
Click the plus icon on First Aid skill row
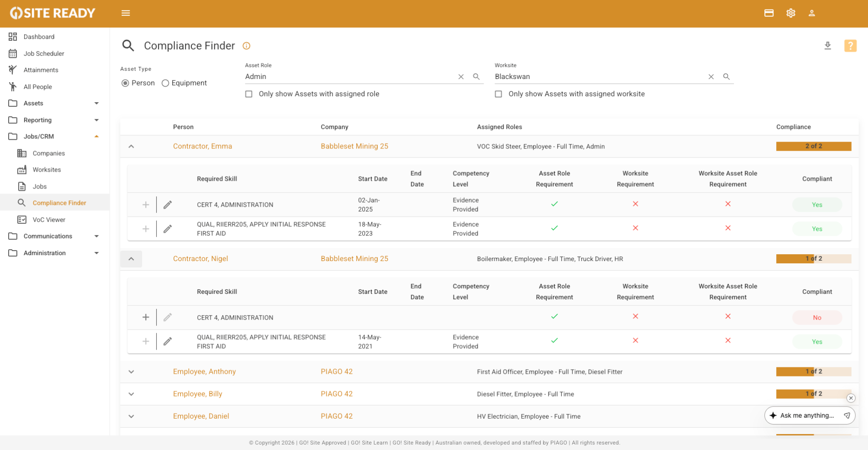pos(146,229)
